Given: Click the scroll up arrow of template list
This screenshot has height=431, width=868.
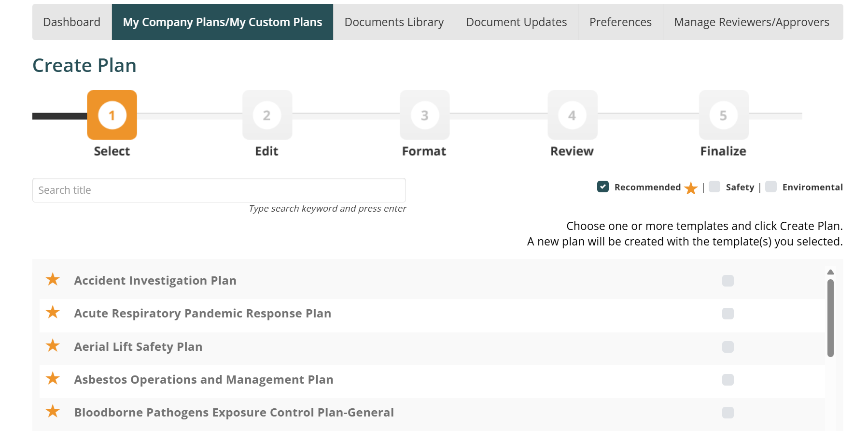Looking at the screenshot, I should [830, 272].
